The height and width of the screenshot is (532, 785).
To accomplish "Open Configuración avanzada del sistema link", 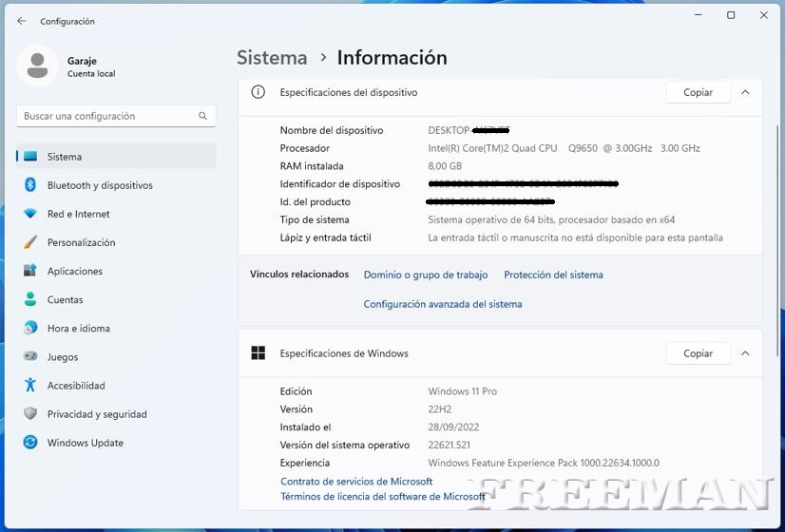I will pyautogui.click(x=443, y=304).
